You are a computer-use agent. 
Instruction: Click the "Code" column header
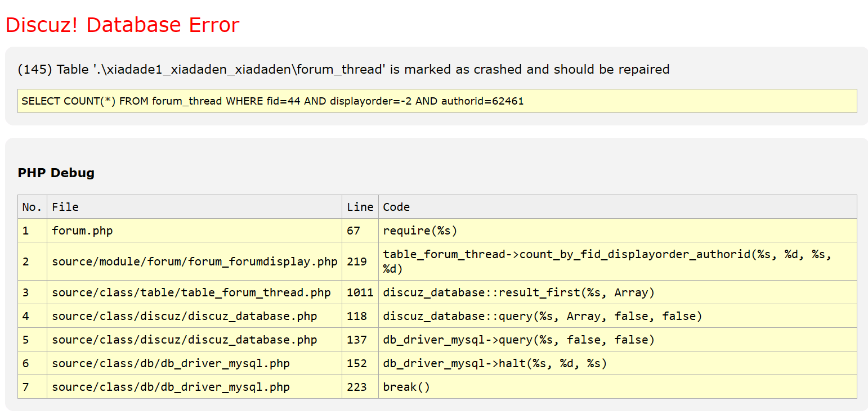[x=618, y=207]
